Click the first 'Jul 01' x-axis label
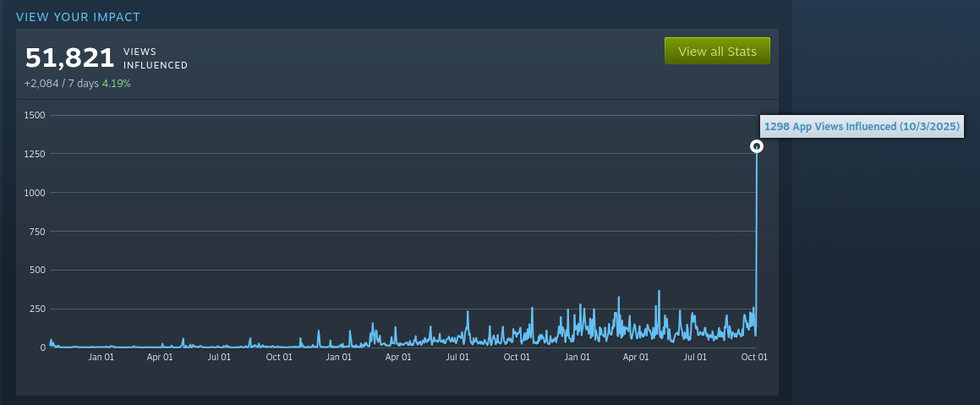980x405 pixels. coord(219,358)
